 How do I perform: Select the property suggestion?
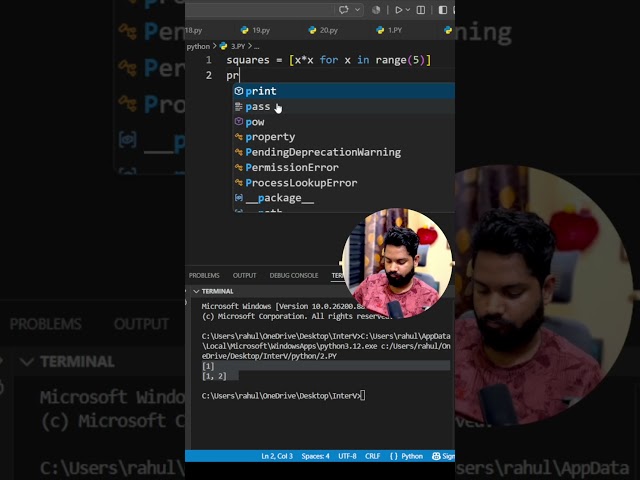click(x=344, y=137)
